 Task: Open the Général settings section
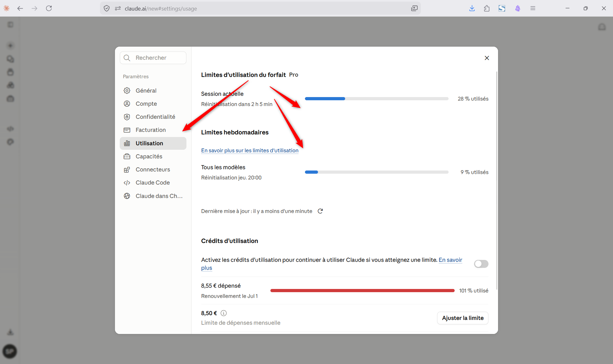point(153,91)
